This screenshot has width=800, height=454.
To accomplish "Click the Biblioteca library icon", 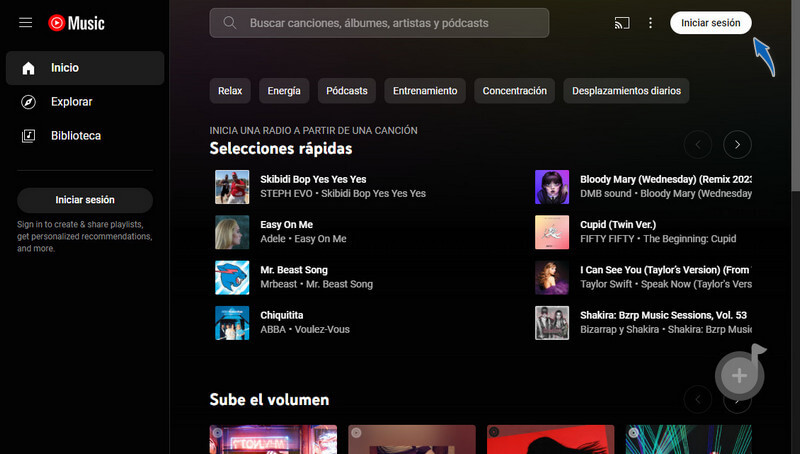I will 29,136.
